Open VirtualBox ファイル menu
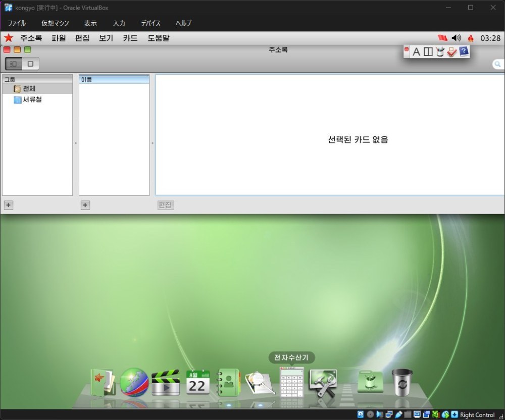The width and height of the screenshot is (505, 420). [17, 23]
